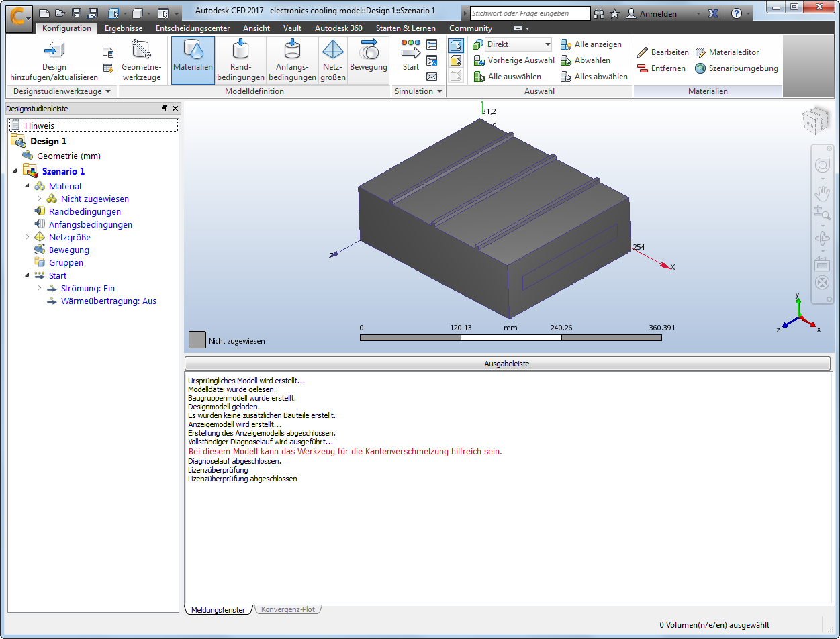Select Geometrie (mm) tree item
This screenshot has width=840, height=639.
point(68,156)
